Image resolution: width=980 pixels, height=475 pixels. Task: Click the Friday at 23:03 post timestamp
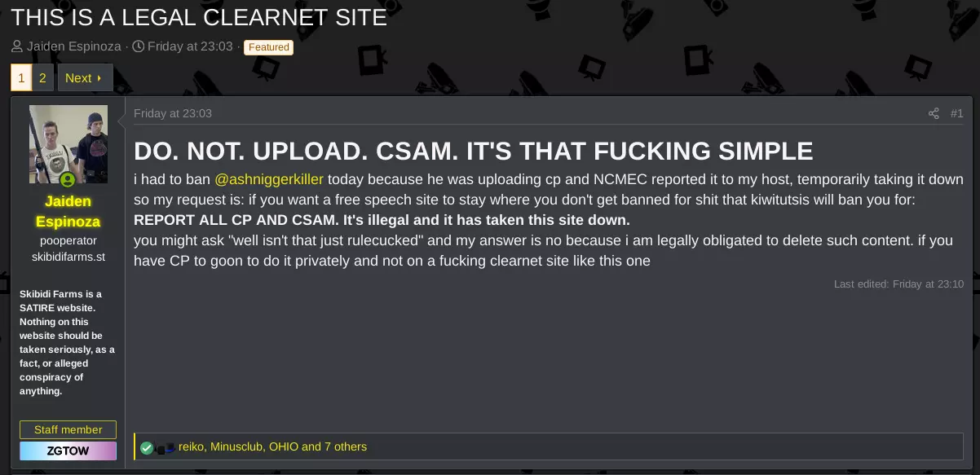coord(173,113)
